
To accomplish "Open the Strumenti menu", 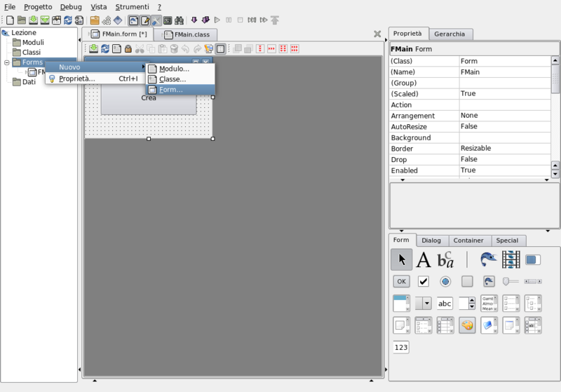I will click(132, 7).
